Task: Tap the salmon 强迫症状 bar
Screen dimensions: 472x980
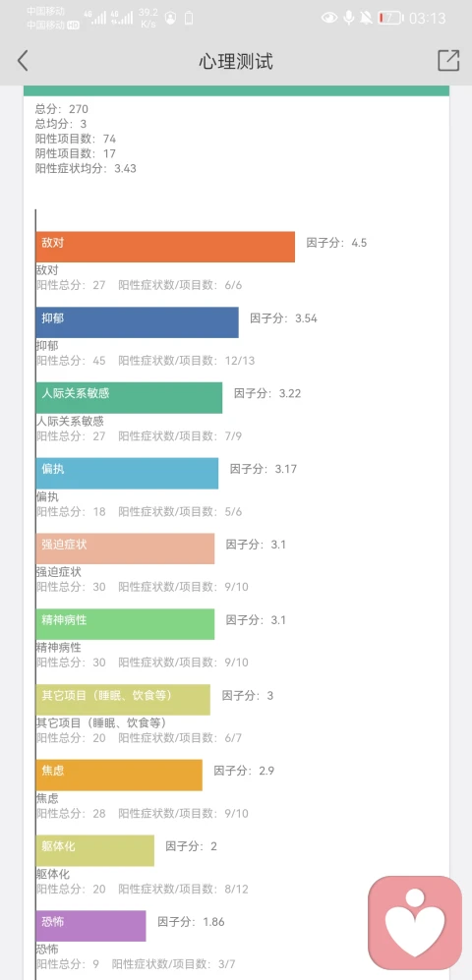Action: [x=125, y=548]
